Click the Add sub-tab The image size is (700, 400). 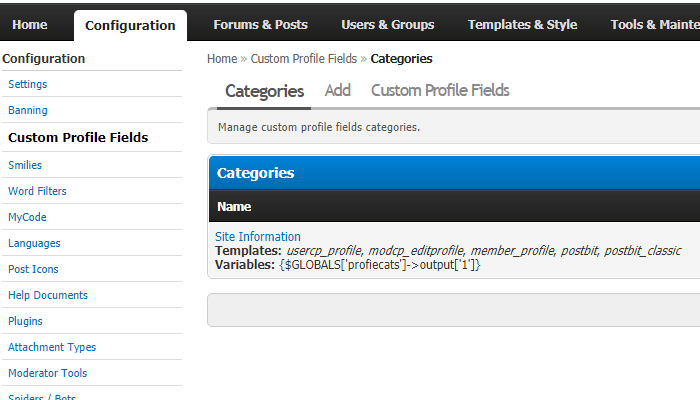pos(338,91)
